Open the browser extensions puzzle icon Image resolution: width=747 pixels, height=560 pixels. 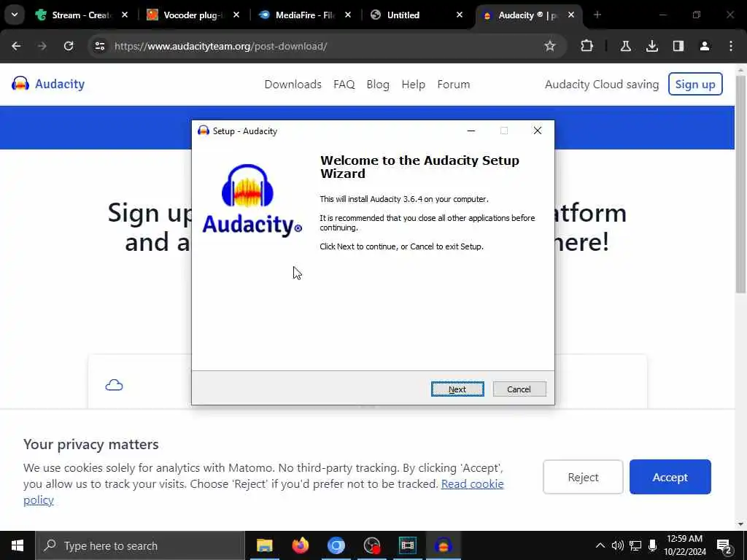[587, 46]
